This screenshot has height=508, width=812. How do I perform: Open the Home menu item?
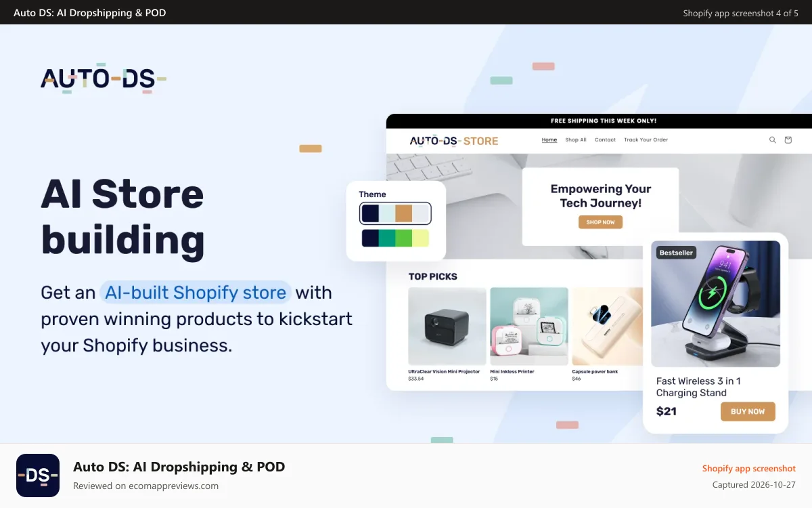tap(549, 140)
